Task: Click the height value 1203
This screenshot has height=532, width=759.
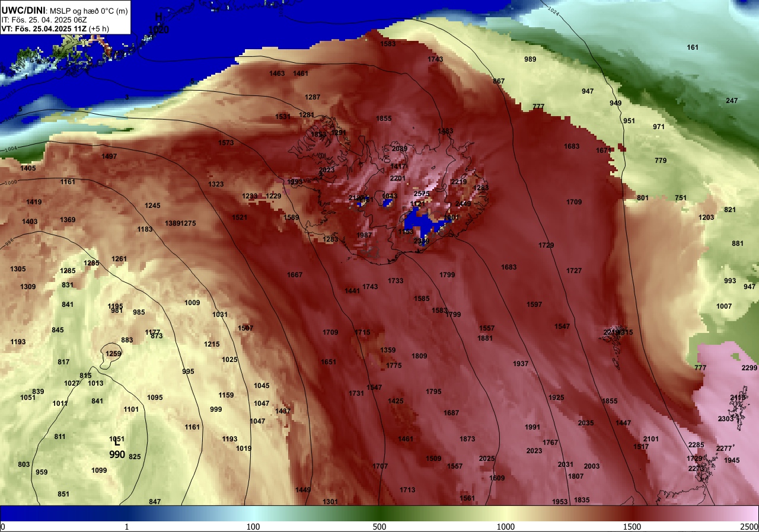Action: pyautogui.click(x=706, y=217)
